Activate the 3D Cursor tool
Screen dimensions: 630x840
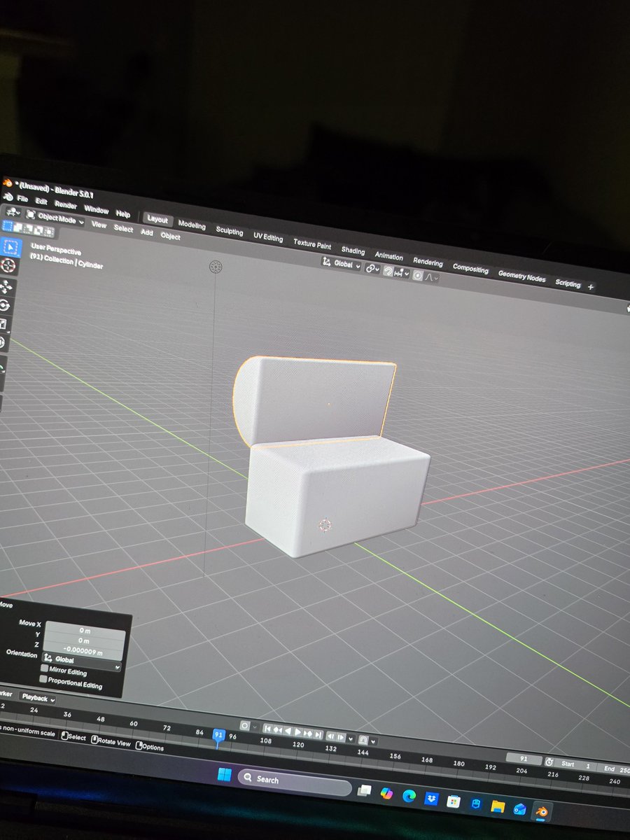coord(9,266)
